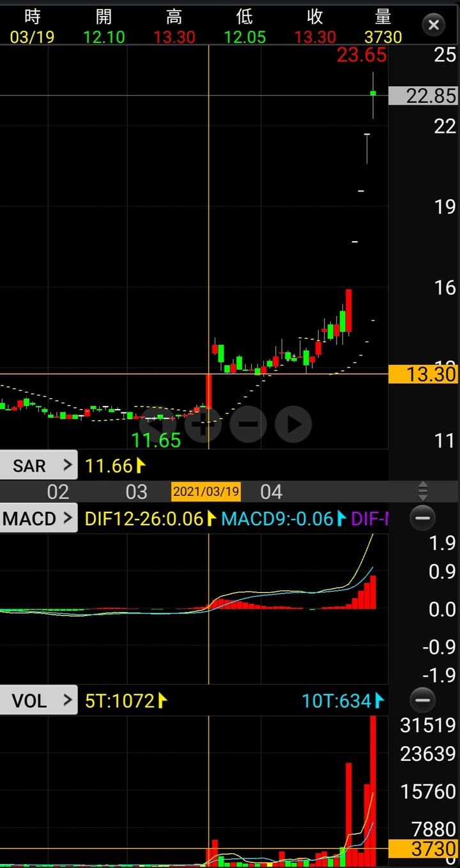Viewport: 460px width, 868px height.
Task: Select month 02 on the date axis
Action: pos(58,491)
